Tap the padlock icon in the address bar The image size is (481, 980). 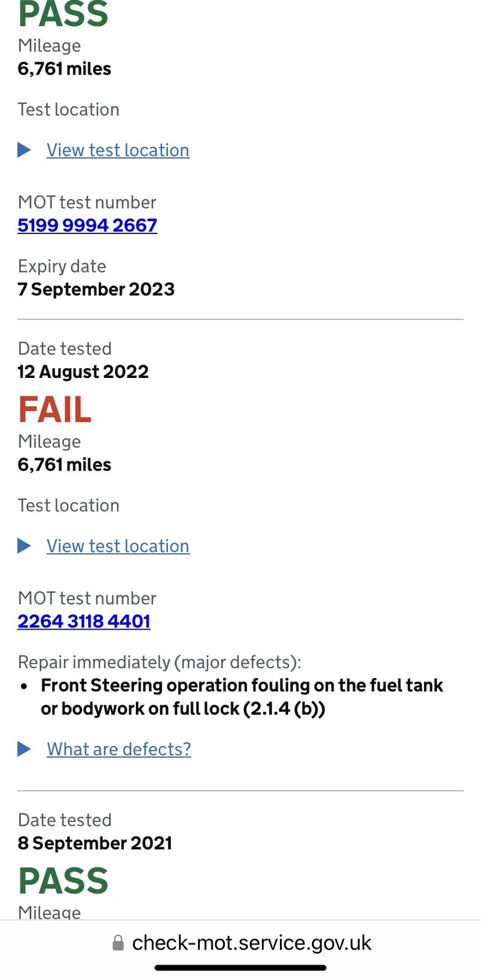click(x=118, y=943)
